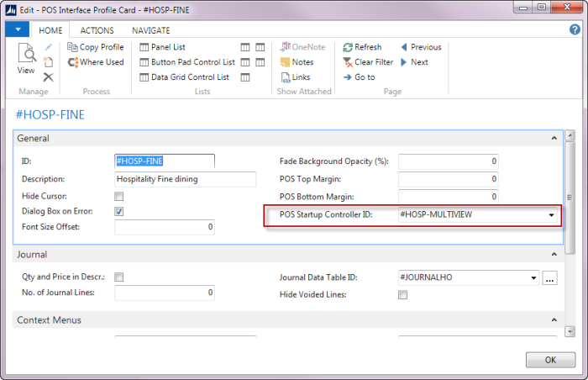Toggle the Hide Voided Lines checkbox
588x380 pixels.
[x=402, y=294]
